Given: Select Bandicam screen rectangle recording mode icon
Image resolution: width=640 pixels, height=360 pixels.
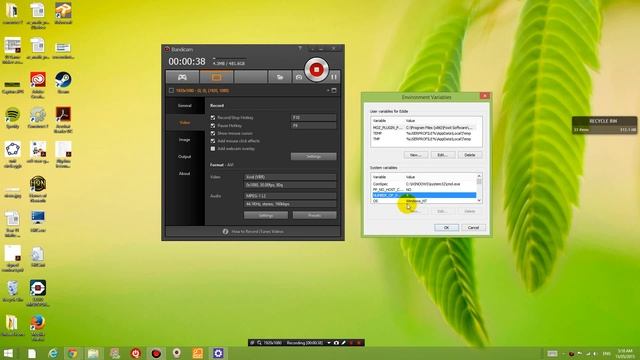Looking at the screenshot, I should point(216,77).
